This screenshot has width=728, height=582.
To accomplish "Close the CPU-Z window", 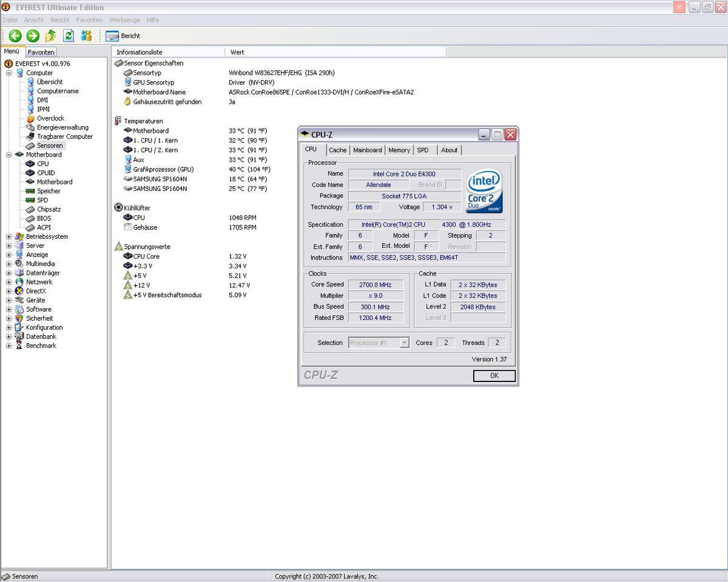I will coord(510,135).
